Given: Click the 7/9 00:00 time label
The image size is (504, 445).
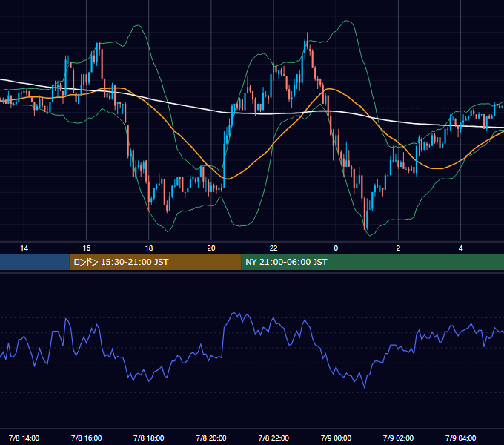Looking at the screenshot, I should pos(336,438).
